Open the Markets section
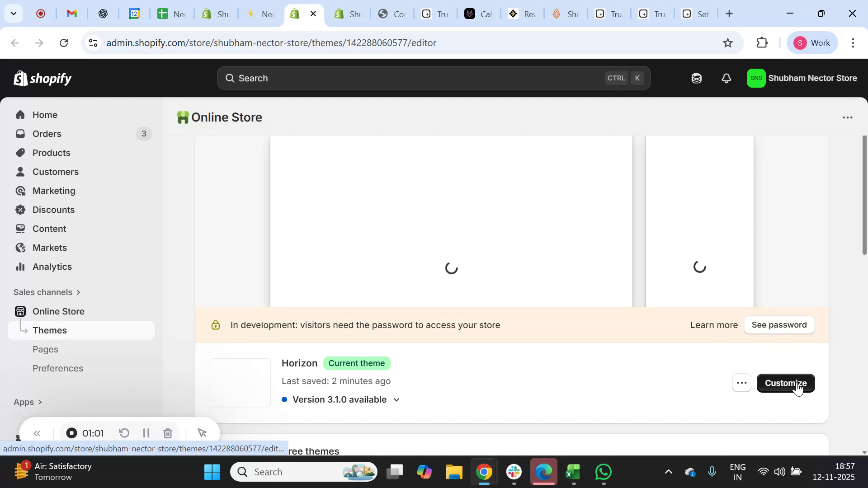This screenshot has height=488, width=868. click(x=50, y=248)
